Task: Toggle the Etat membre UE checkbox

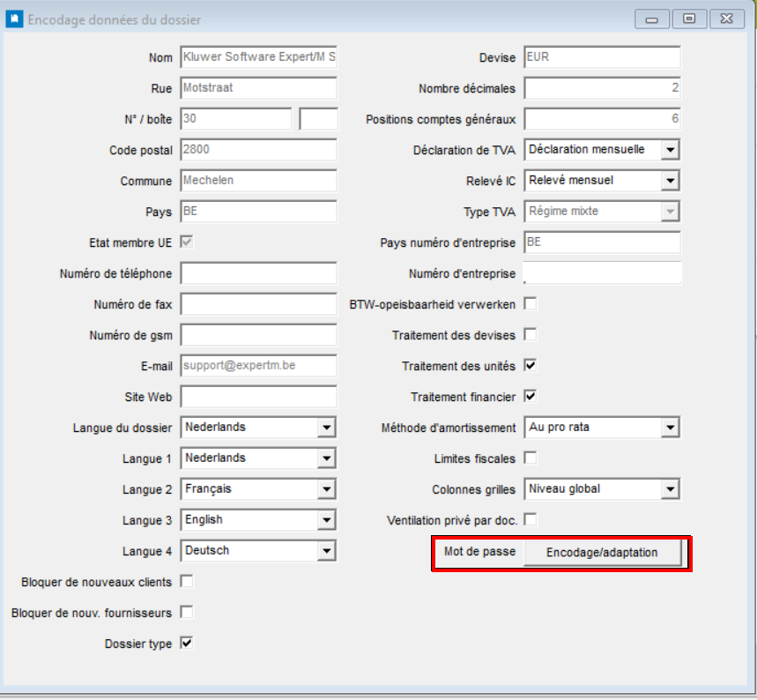Action: pyautogui.click(x=187, y=242)
